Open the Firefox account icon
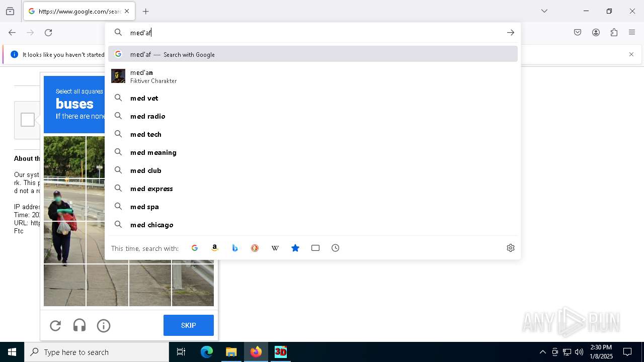This screenshot has height=362, width=644. tap(596, 33)
